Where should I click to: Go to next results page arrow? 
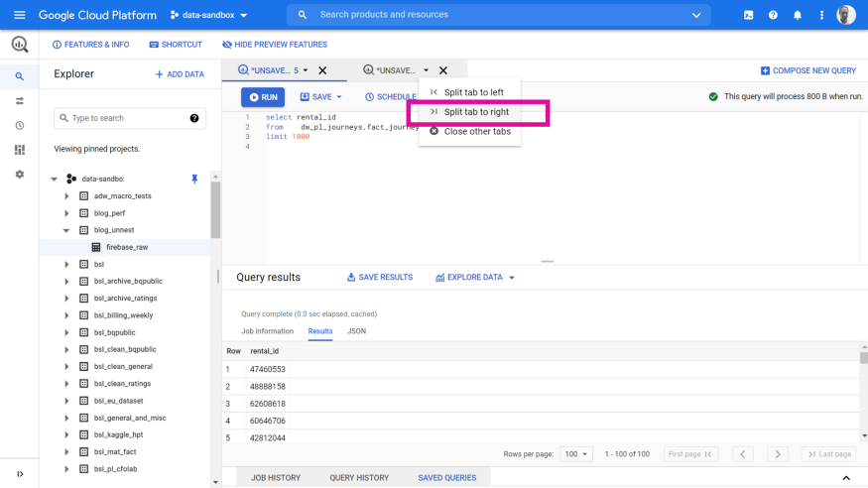[777, 454]
